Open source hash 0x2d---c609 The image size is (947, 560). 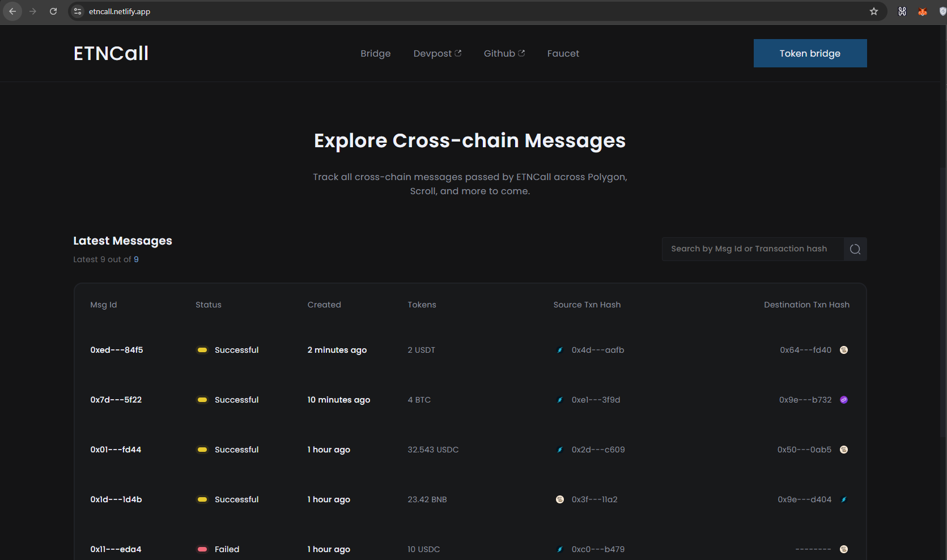click(598, 450)
